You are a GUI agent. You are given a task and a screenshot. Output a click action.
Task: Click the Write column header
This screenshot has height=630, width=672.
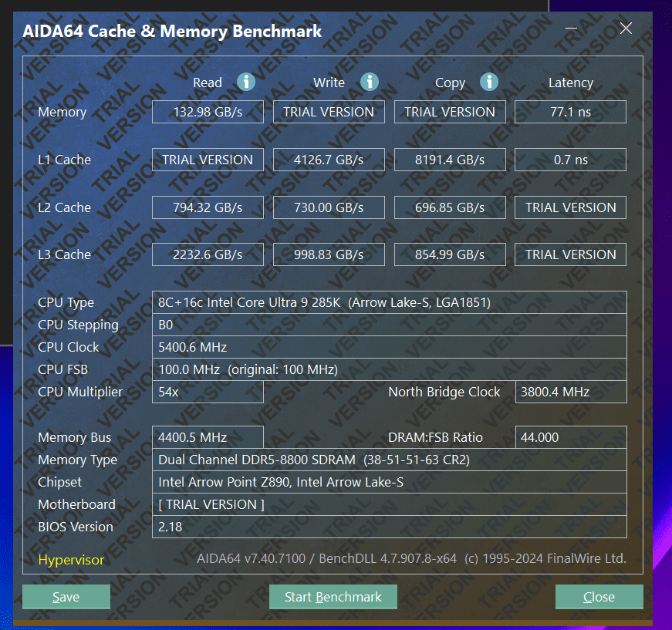pos(329,83)
